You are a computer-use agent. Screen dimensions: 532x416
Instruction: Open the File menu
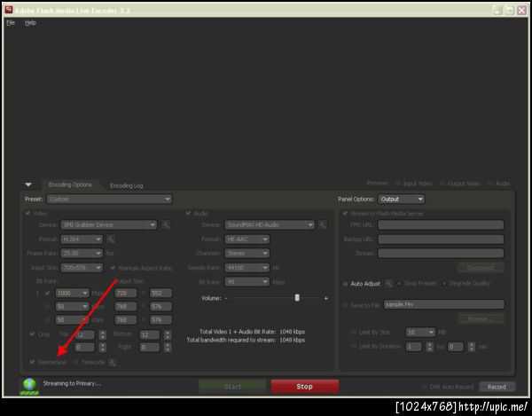[x=11, y=23]
